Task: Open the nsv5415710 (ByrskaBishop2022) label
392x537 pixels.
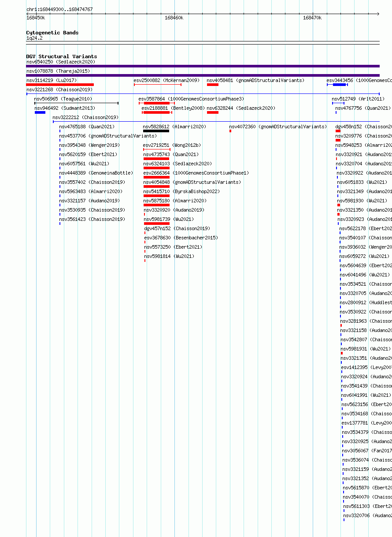Action: click(x=181, y=191)
